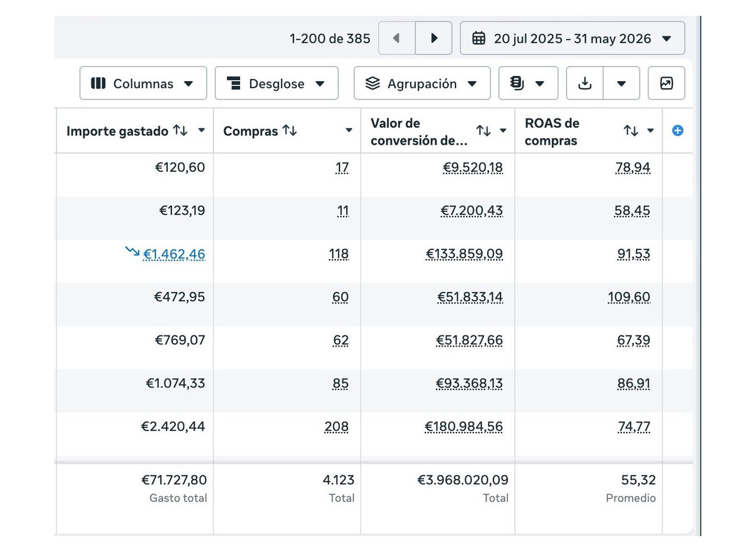The image size is (756, 552).
Task: Open the €1.462,46 amount spent link
Action: [174, 254]
